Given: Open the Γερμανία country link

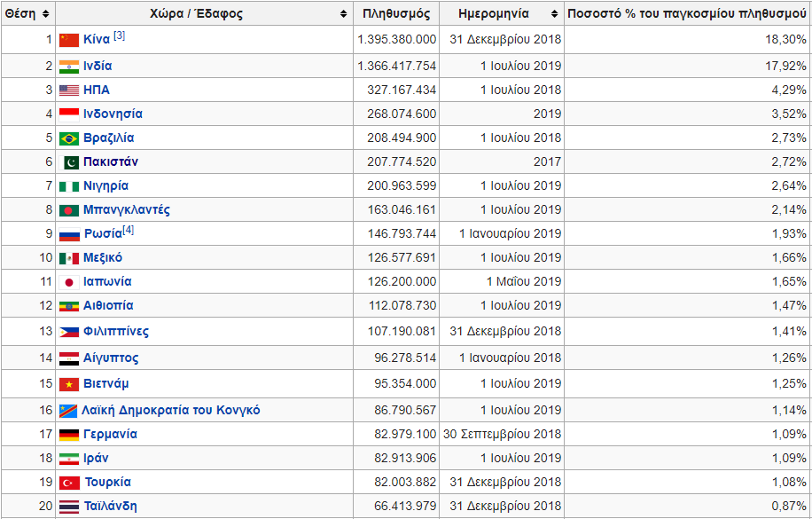Looking at the screenshot, I should pyautogui.click(x=110, y=434).
